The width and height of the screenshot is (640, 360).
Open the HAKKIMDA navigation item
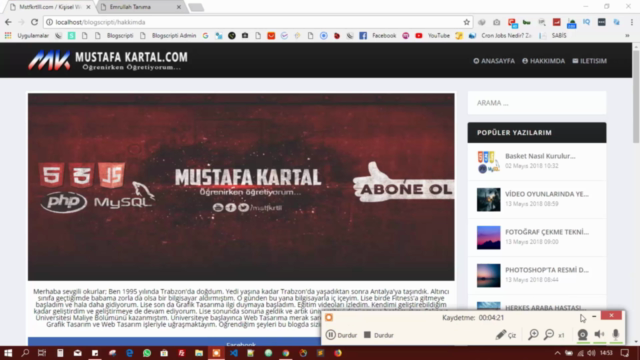coord(543,61)
